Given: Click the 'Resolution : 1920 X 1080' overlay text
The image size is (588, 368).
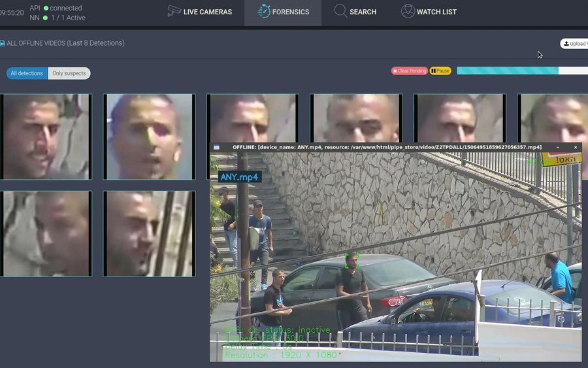Looking at the screenshot, I should click(281, 355).
